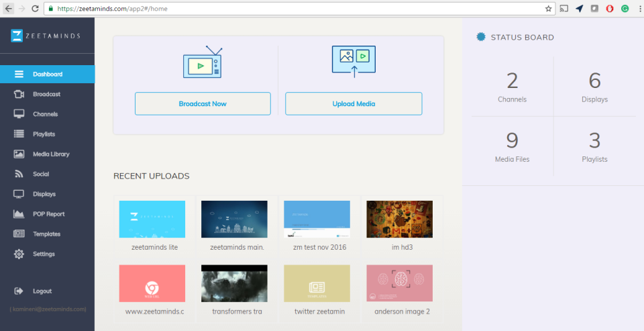Click the Channels monitor icon
This screenshot has width=644, height=331.
tap(19, 114)
